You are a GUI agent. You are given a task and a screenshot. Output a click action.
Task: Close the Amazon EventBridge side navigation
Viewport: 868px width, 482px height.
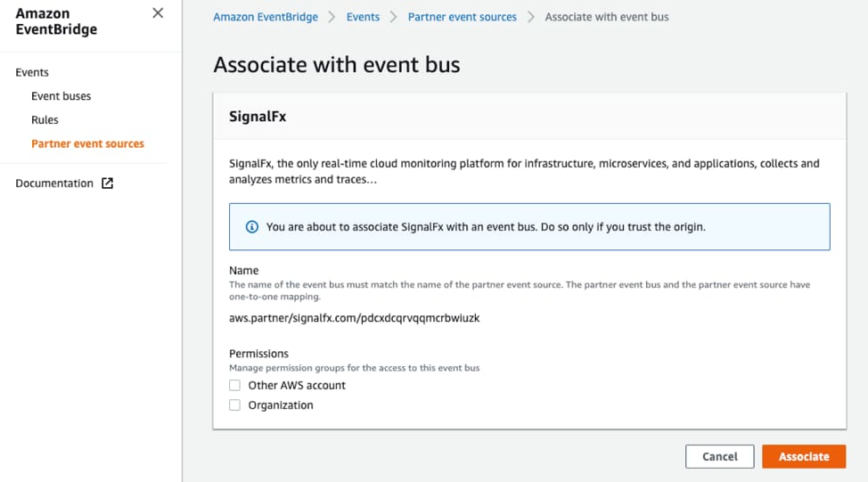coord(158,12)
